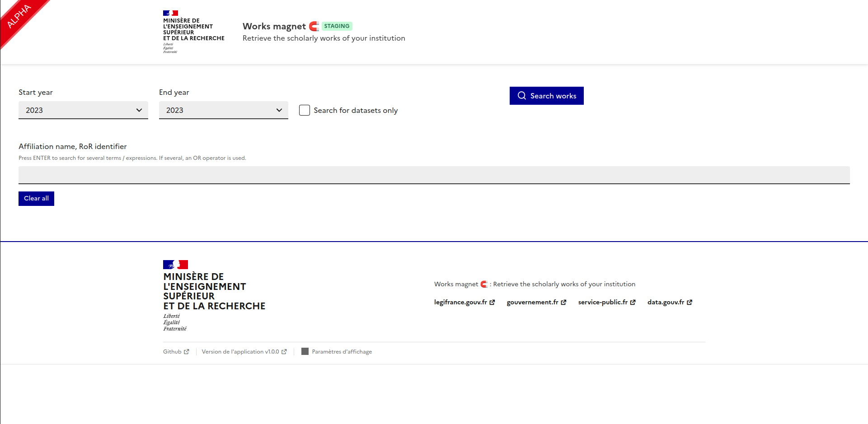This screenshot has height=424, width=868.
Task: Open the service-public.fr footer link
Action: pos(603,302)
